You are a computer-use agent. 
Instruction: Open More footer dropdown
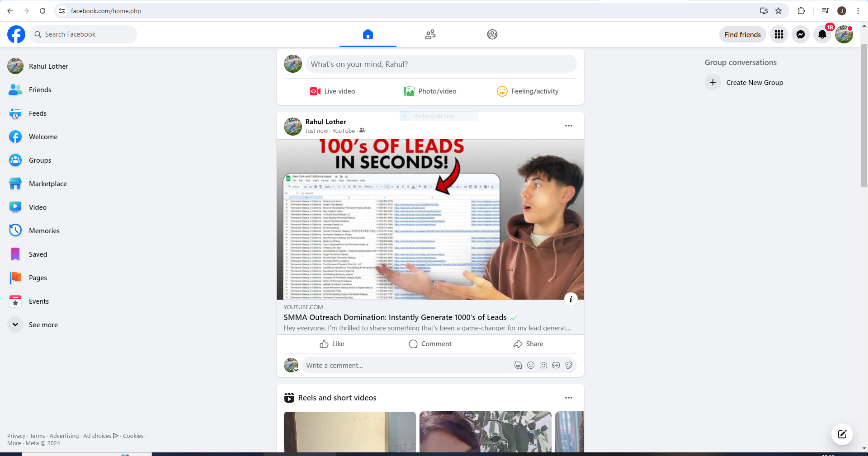[x=14, y=443]
